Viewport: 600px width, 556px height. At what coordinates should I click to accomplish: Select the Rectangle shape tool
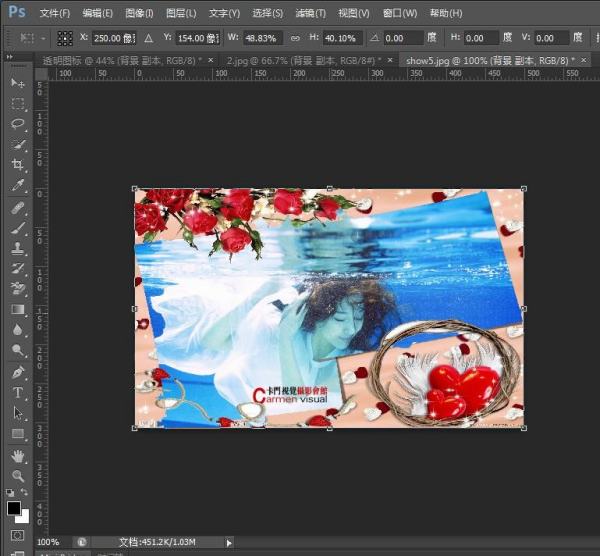17,434
